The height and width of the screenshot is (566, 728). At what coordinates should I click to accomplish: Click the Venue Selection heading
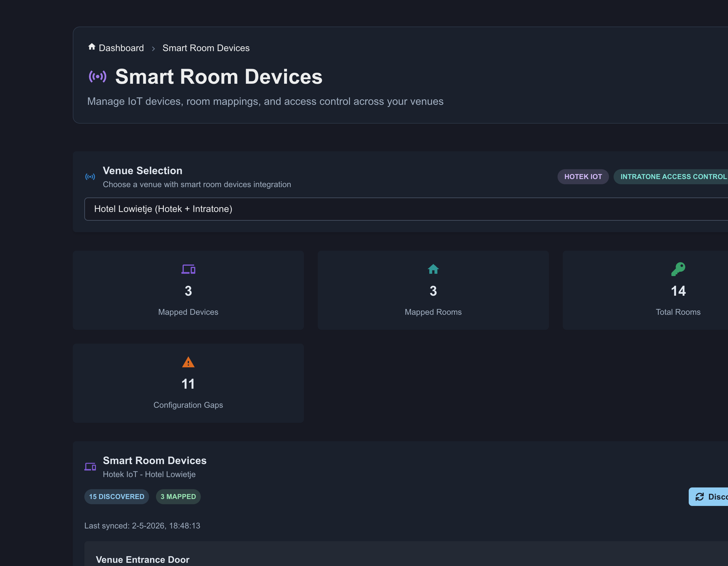(143, 171)
